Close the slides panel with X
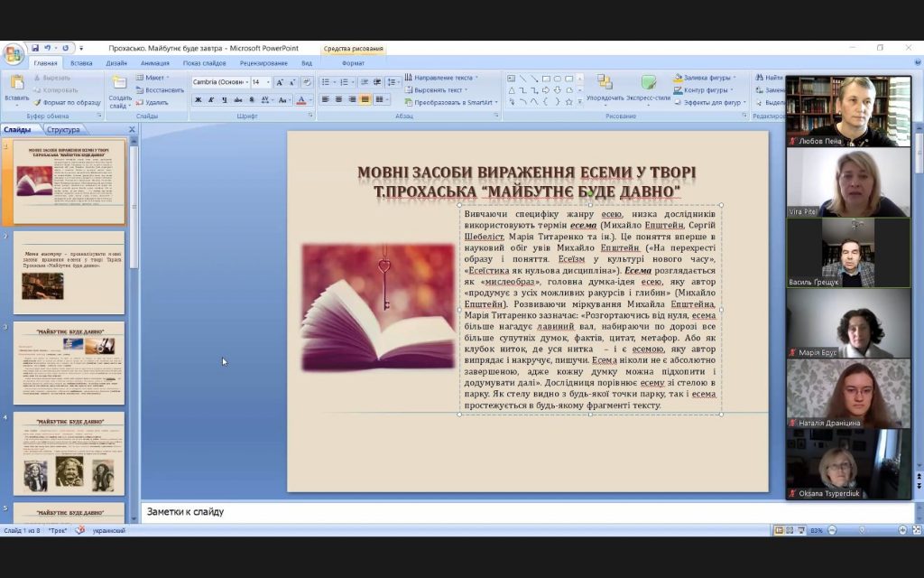The width and height of the screenshot is (924, 578). 132,129
